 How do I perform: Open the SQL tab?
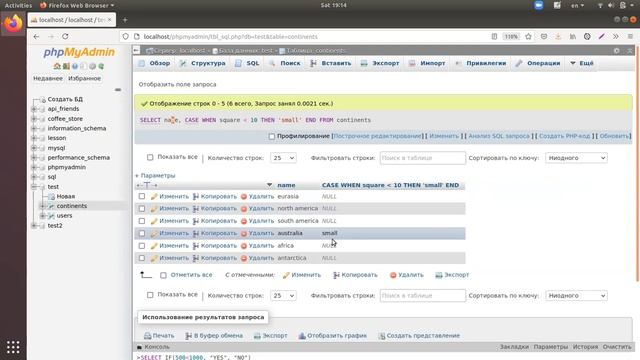[x=247, y=63]
